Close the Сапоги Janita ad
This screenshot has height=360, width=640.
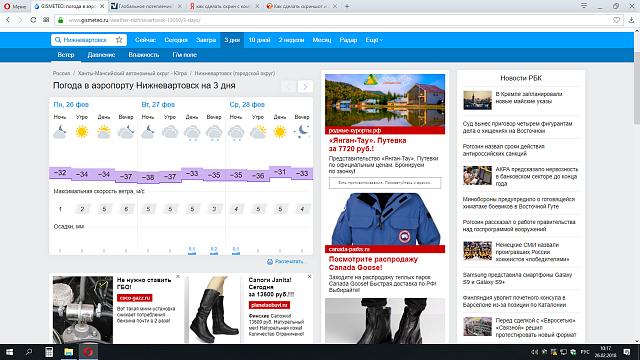309,277
